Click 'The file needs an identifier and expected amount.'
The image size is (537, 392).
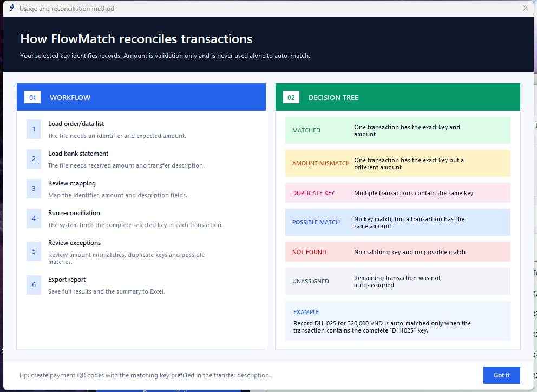click(117, 136)
